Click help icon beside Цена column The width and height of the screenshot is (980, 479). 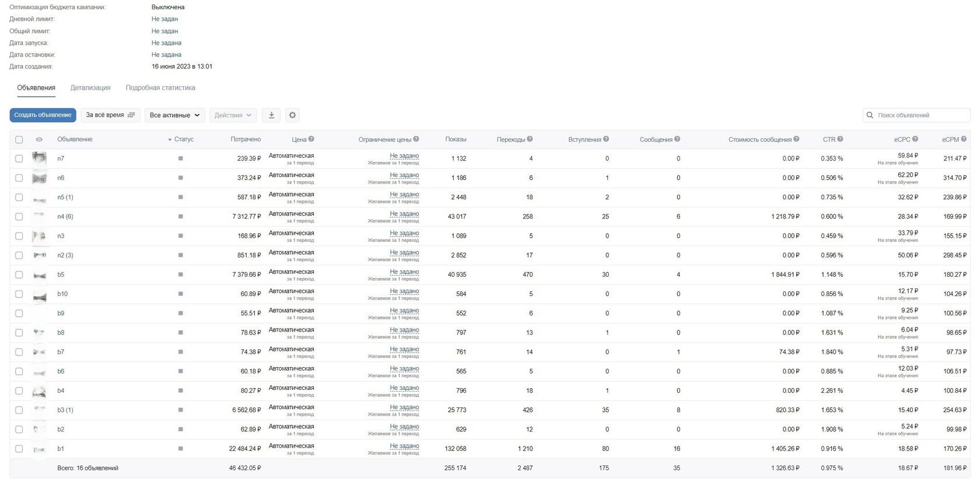point(311,139)
